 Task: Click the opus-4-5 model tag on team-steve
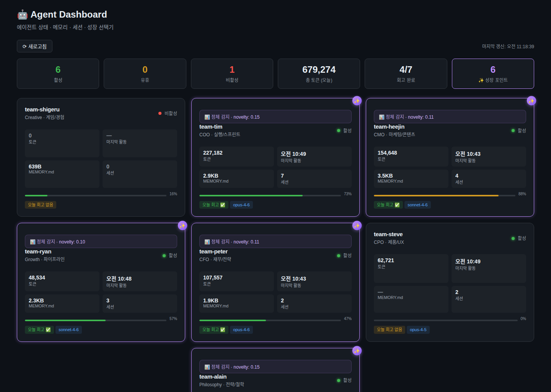pyautogui.click(x=418, y=330)
